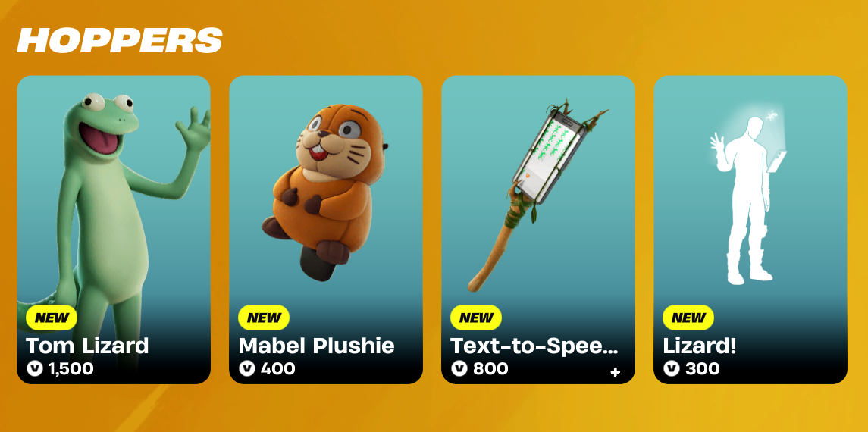Viewport: 868px width, 432px height.
Task: Open the Tom Lizard item title
Action: (x=87, y=346)
